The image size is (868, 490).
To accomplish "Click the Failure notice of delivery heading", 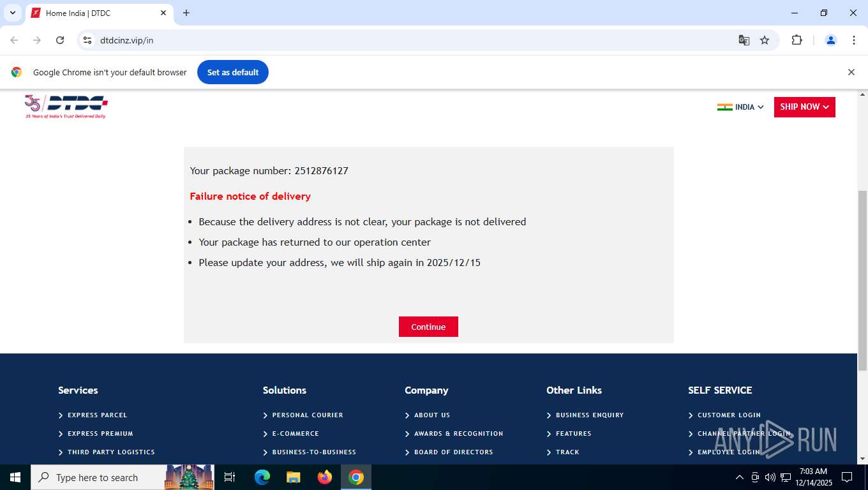I will coord(250,197).
